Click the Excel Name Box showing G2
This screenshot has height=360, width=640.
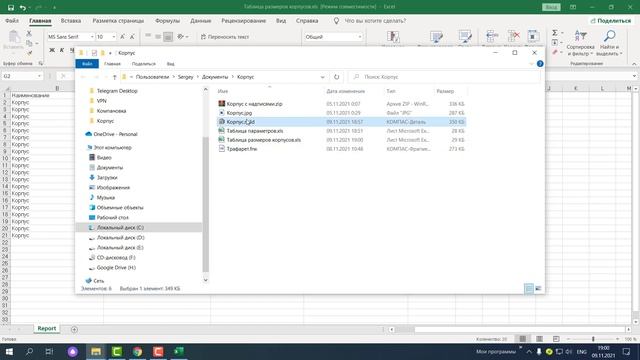[22, 76]
